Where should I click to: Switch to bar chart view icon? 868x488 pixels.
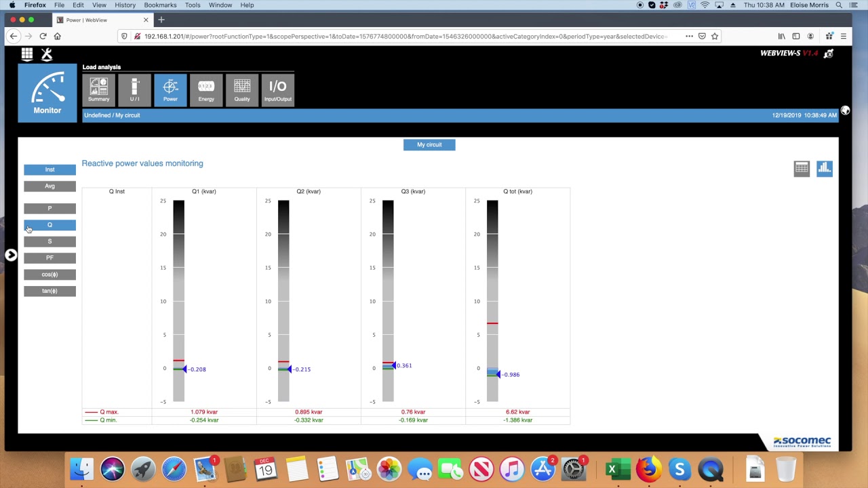[824, 169]
